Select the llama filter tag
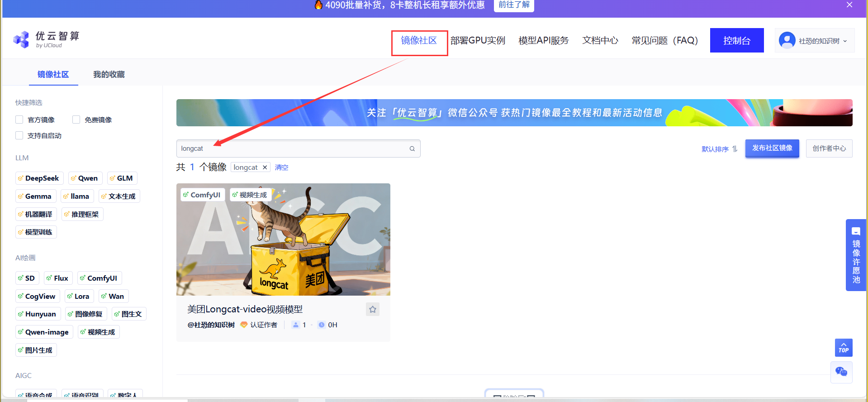Image resolution: width=868 pixels, height=402 pixels. tap(77, 196)
